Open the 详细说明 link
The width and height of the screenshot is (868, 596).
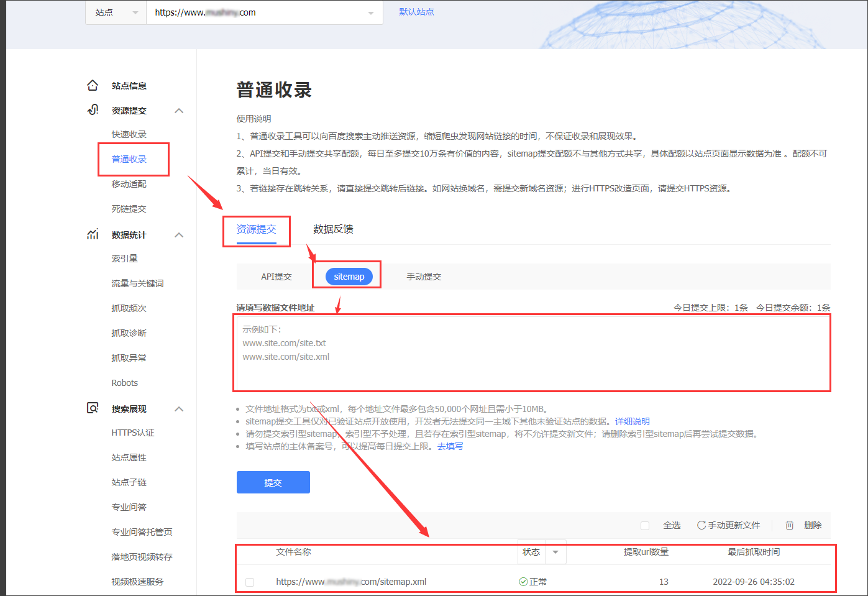pos(633,421)
